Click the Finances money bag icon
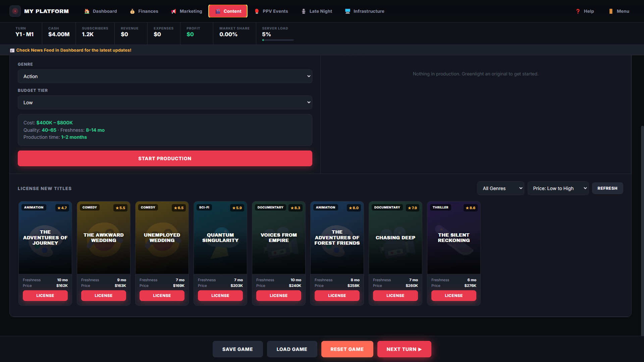This screenshot has width=644, height=362. 132,11
